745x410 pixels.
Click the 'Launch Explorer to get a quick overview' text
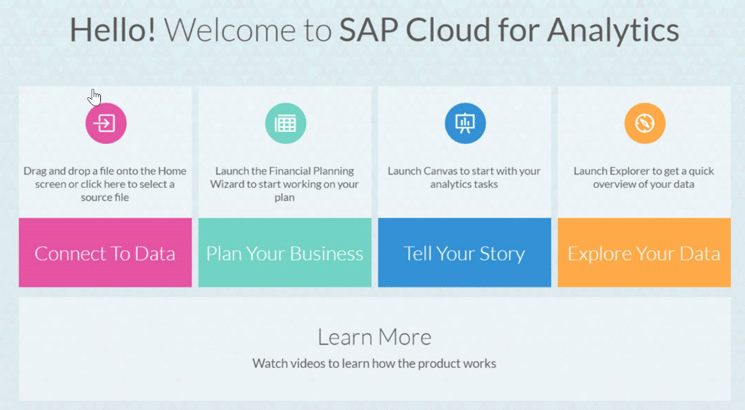click(x=644, y=177)
